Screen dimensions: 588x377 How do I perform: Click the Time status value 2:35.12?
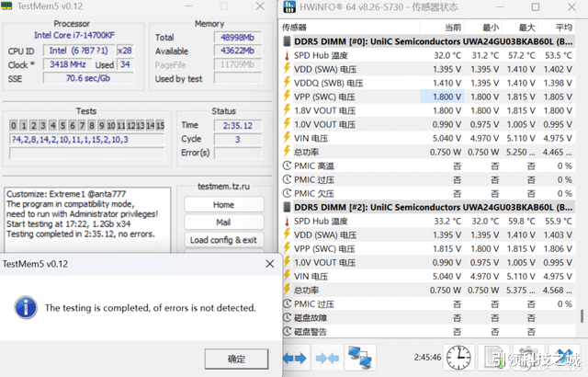click(237, 126)
